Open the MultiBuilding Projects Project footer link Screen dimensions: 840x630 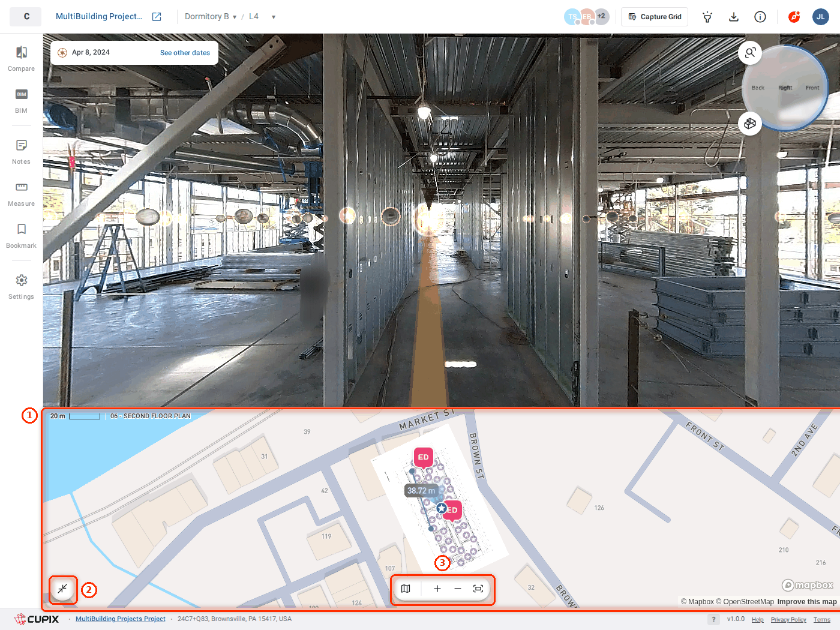[121, 619]
